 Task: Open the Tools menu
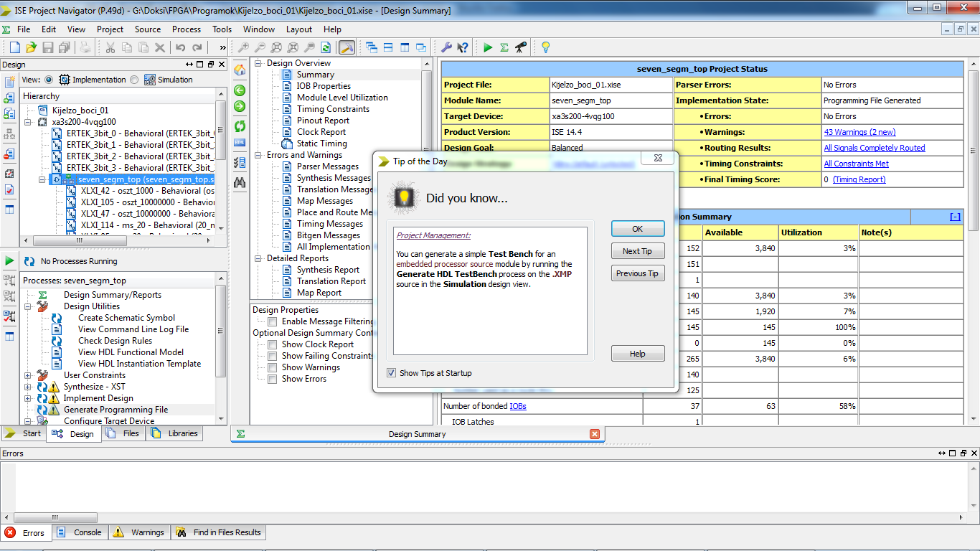click(x=222, y=29)
